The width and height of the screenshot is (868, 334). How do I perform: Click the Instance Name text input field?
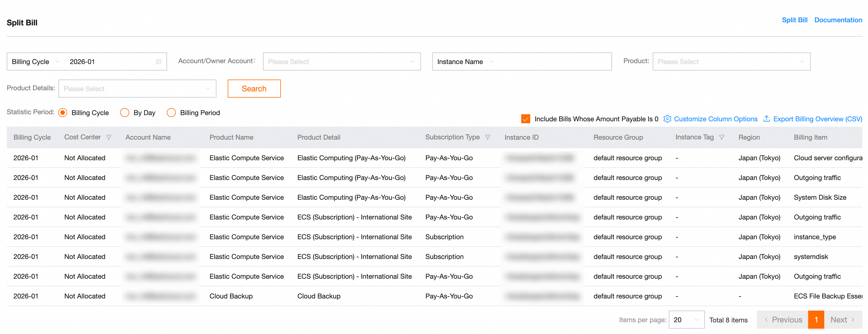coord(552,61)
